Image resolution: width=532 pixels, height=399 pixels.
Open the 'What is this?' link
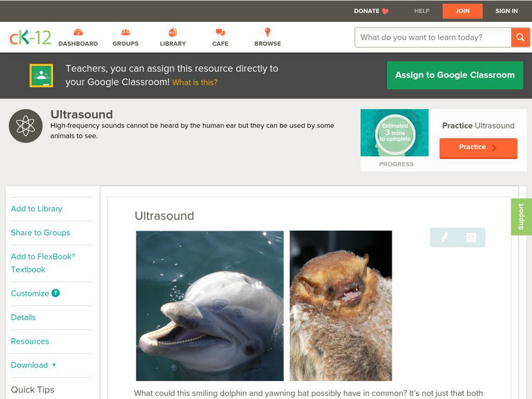[195, 82]
